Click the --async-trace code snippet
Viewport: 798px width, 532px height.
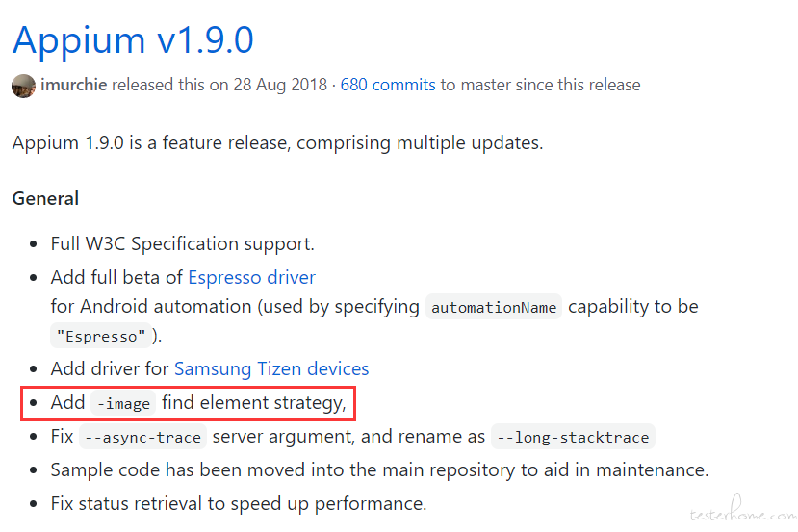pyautogui.click(x=143, y=437)
